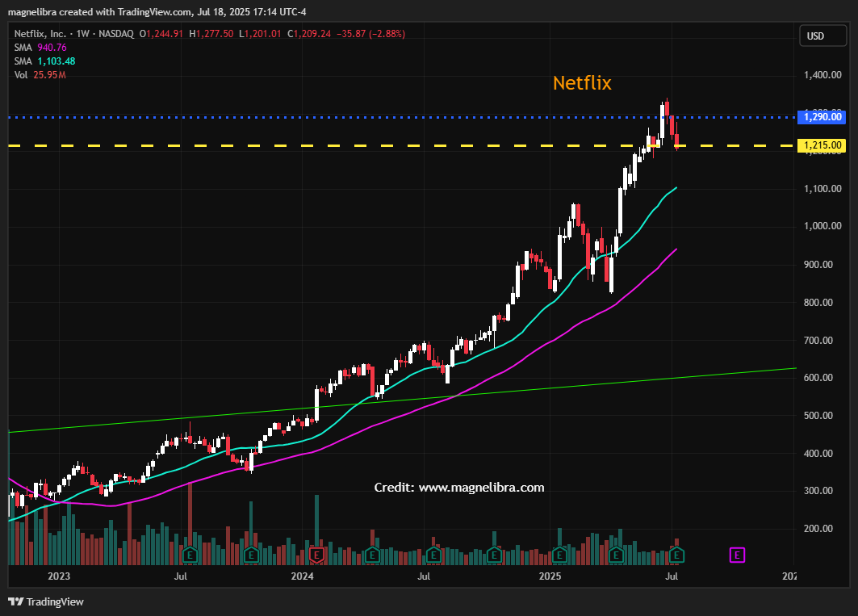This screenshot has height=616, width=858.
Task: Click the 1,400.00 price axis label
Action: click(822, 74)
